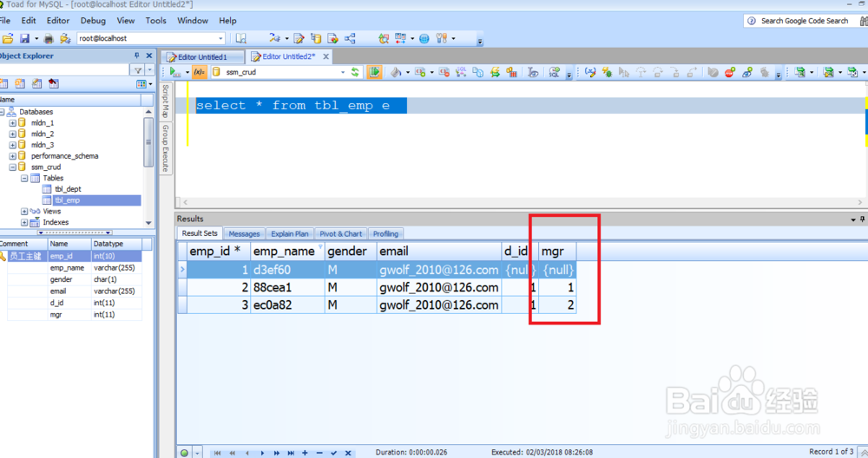Delete record with the minus icon
Image resolution: width=868 pixels, height=458 pixels.
[319, 453]
